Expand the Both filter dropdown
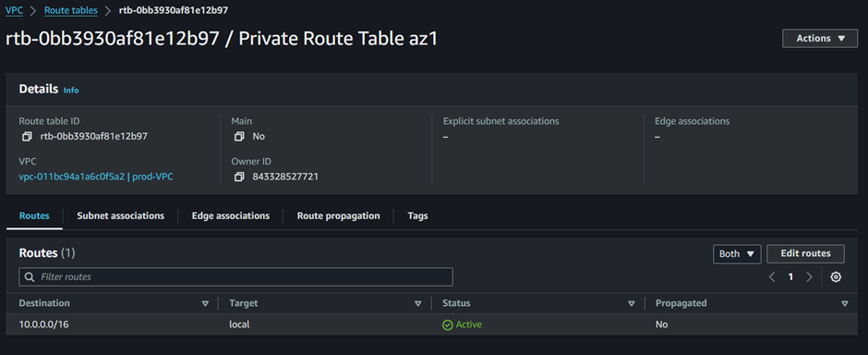 click(x=737, y=253)
